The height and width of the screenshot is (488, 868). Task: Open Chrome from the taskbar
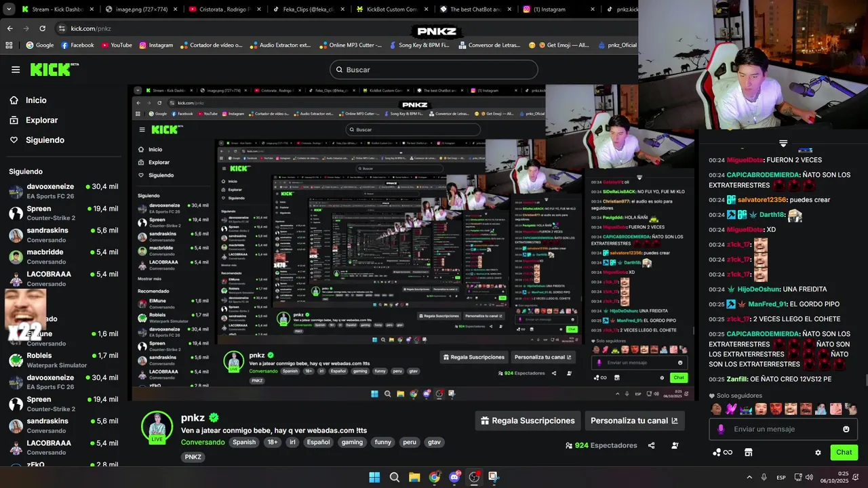(434, 477)
